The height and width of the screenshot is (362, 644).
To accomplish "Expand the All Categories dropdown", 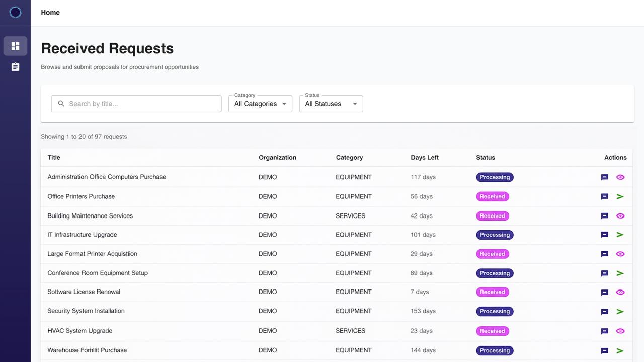I will (x=260, y=104).
